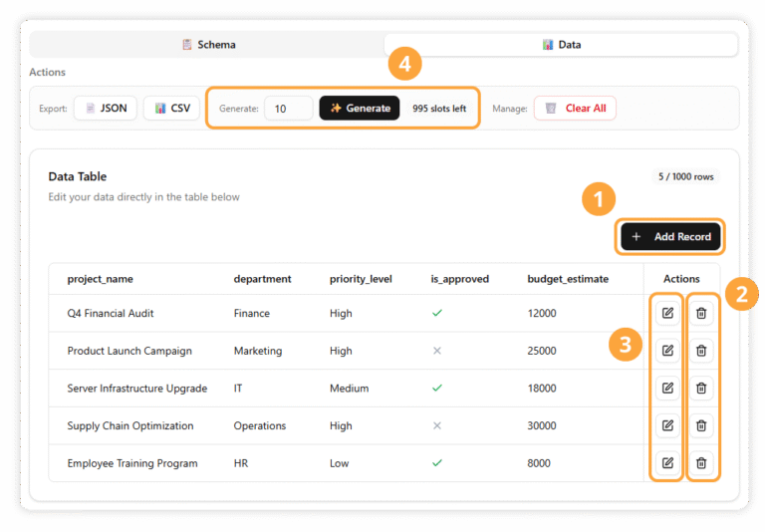Click the is_approved checkmark for Q4 Financial Audit

pos(436,313)
